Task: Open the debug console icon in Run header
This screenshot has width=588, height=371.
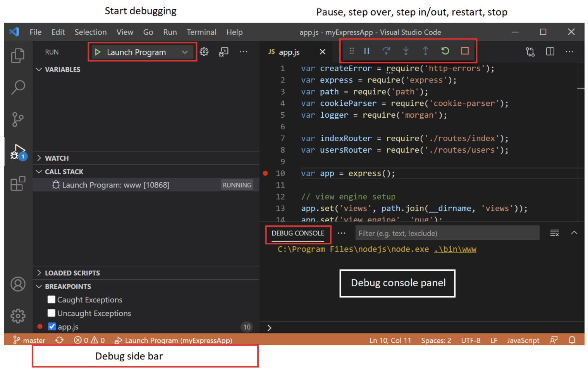Action: (x=224, y=52)
